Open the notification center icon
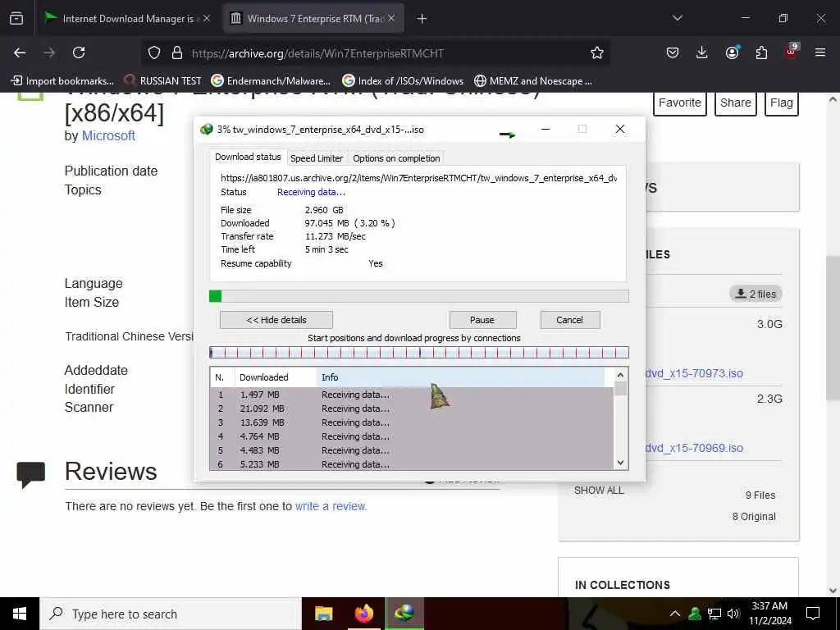This screenshot has height=630, width=840. (813, 614)
